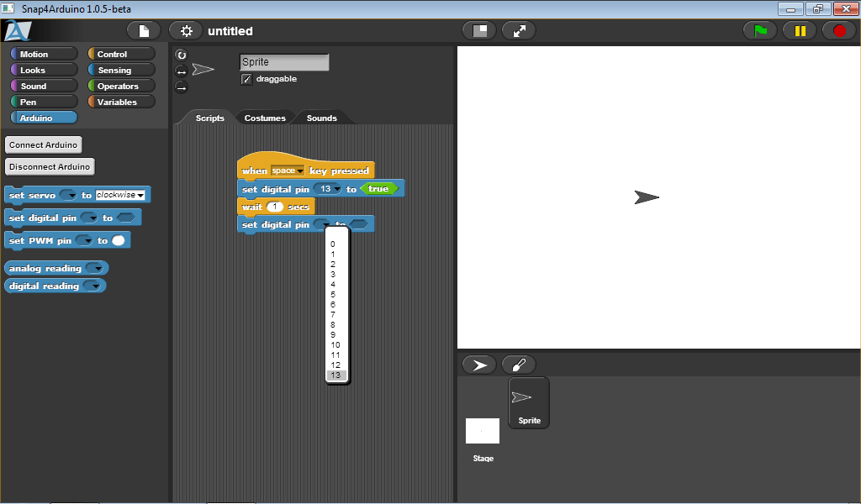861x504 pixels.
Task: Click the arrow sprite on the stage
Action: [647, 197]
